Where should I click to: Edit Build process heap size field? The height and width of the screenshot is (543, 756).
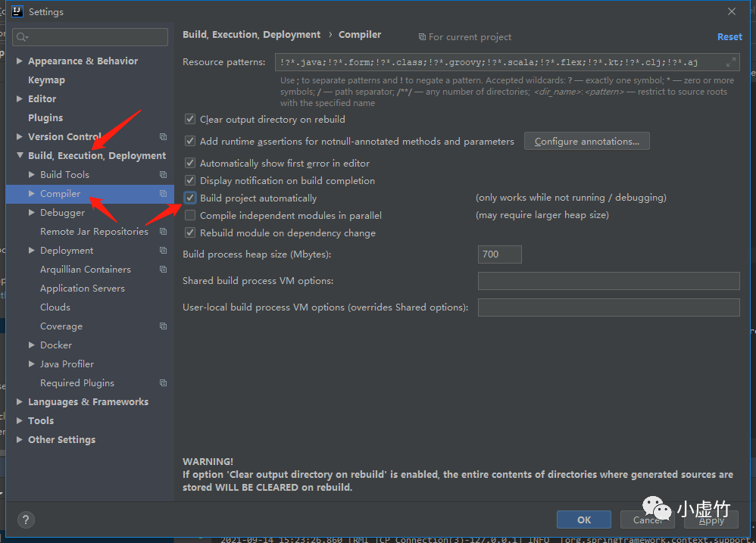click(x=499, y=254)
